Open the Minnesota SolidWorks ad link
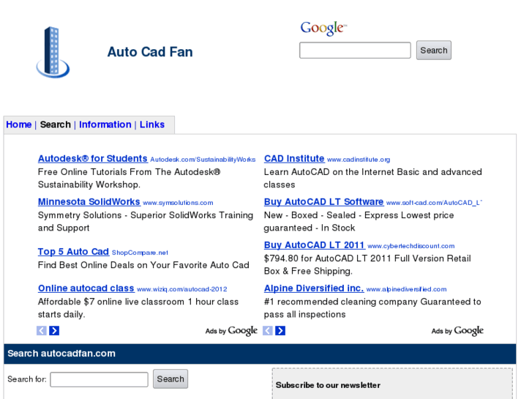The image size is (532, 399). pyautogui.click(x=89, y=202)
